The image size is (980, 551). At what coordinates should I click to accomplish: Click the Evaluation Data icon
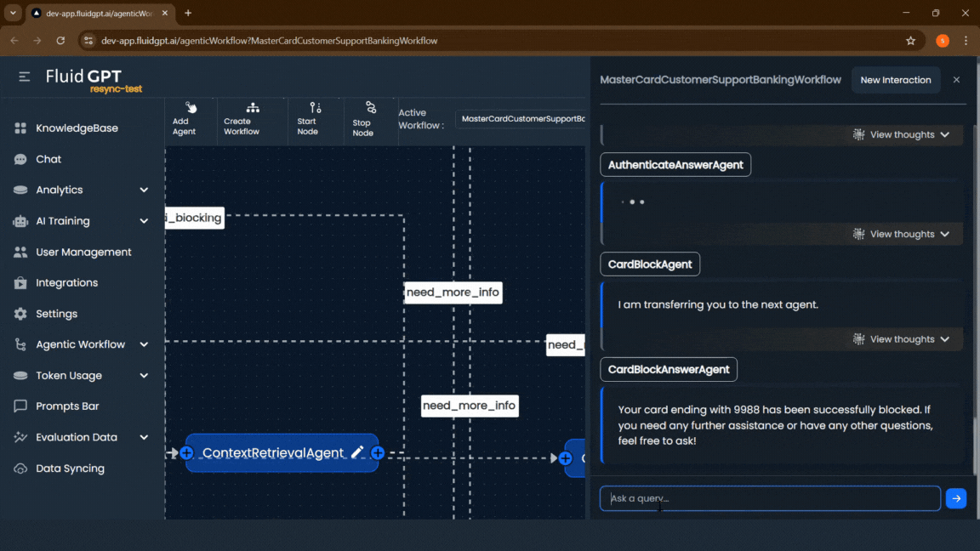point(20,437)
